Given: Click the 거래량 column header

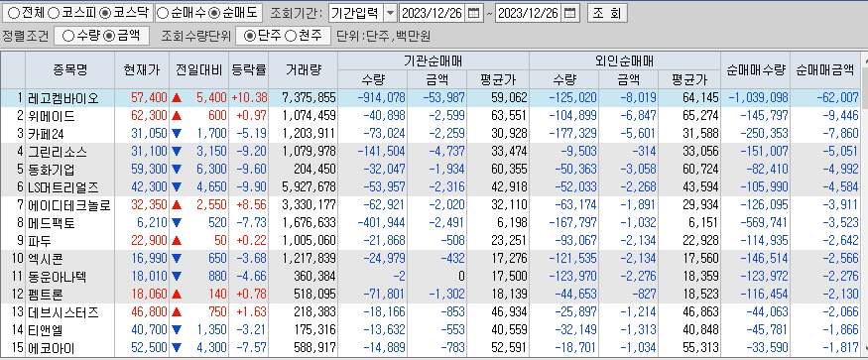Looking at the screenshot, I should pos(304,69).
